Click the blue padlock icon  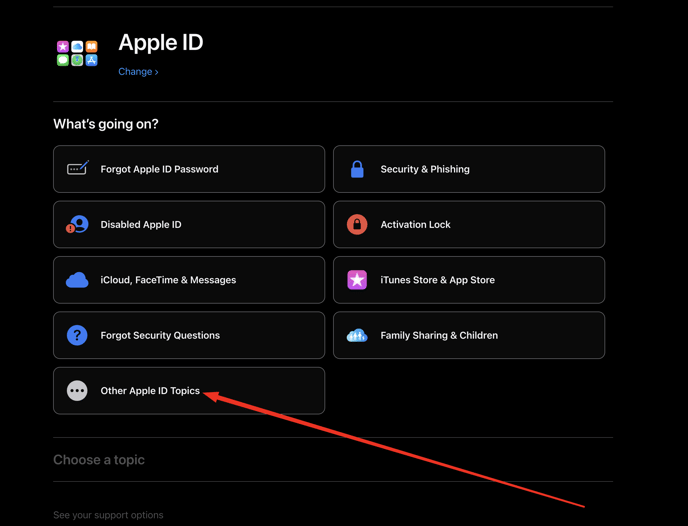click(x=357, y=169)
